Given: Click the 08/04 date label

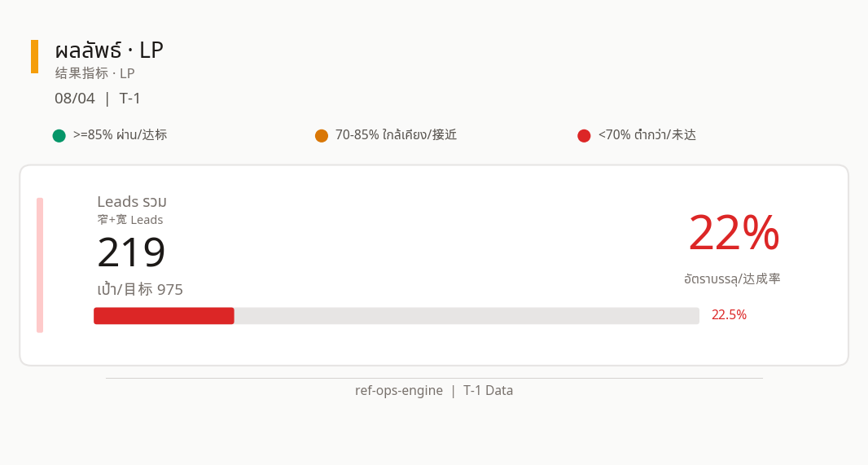Looking at the screenshot, I should pyautogui.click(x=75, y=99).
